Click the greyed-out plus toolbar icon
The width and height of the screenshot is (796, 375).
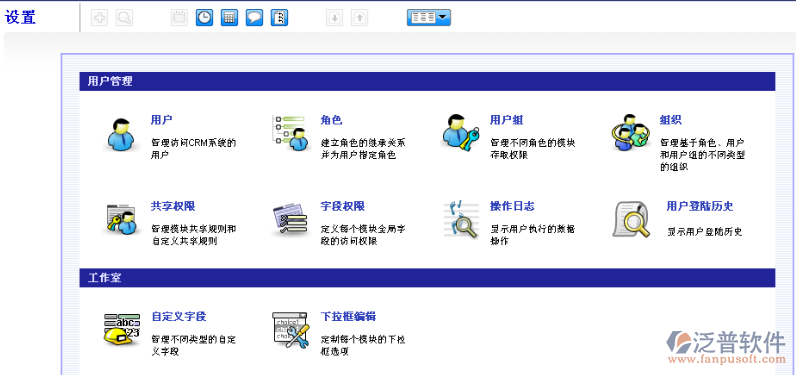pyautogui.click(x=100, y=18)
